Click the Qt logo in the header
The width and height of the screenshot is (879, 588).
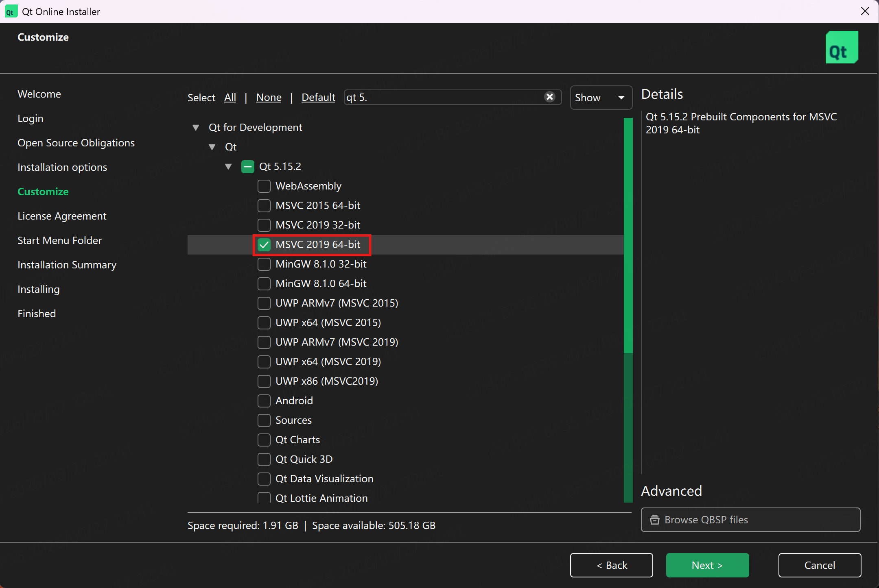point(842,47)
